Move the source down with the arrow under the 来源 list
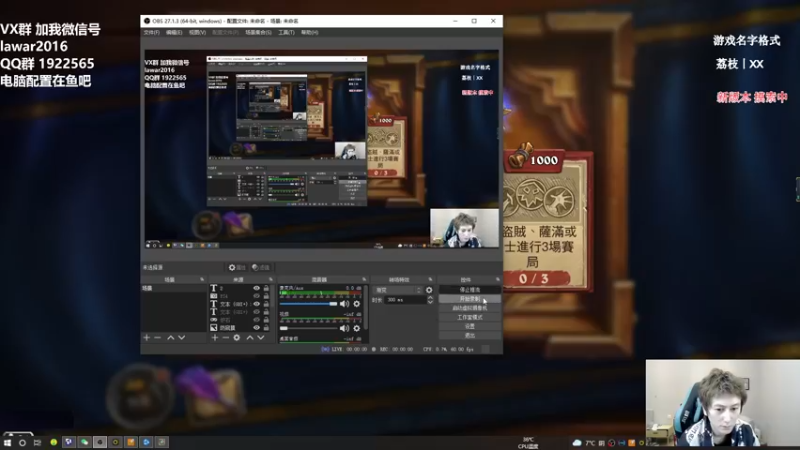The image size is (800, 450). pos(261,338)
